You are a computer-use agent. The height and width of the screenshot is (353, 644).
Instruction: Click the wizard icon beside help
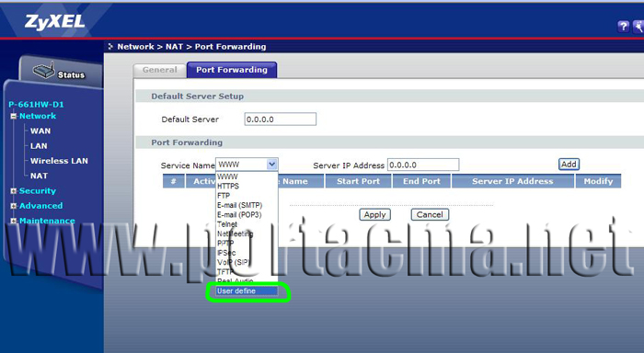tap(638, 27)
